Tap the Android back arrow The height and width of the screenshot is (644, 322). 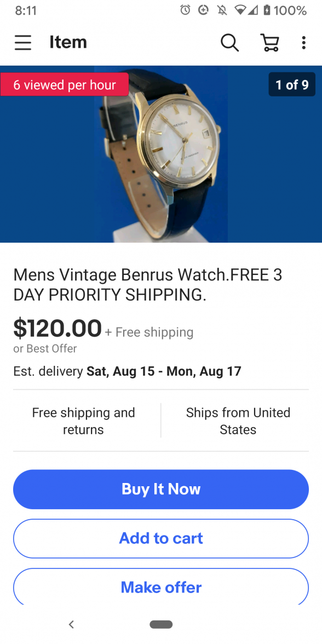(71, 624)
